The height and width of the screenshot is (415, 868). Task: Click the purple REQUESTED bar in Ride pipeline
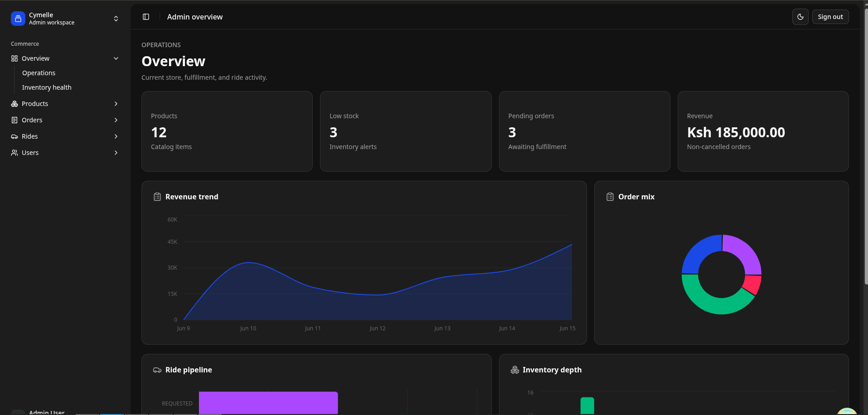point(268,402)
